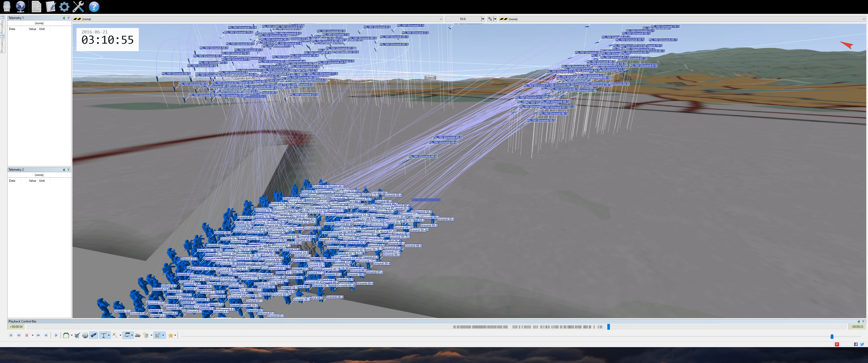Click the globe network connection icon
Viewport: 868px width, 363px height.
[20, 6]
